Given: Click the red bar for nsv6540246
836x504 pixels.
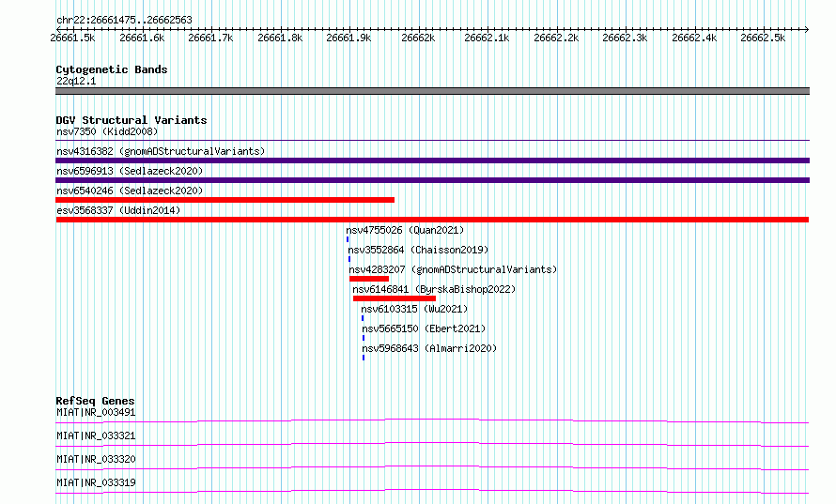Looking at the screenshot, I should pos(225,200).
